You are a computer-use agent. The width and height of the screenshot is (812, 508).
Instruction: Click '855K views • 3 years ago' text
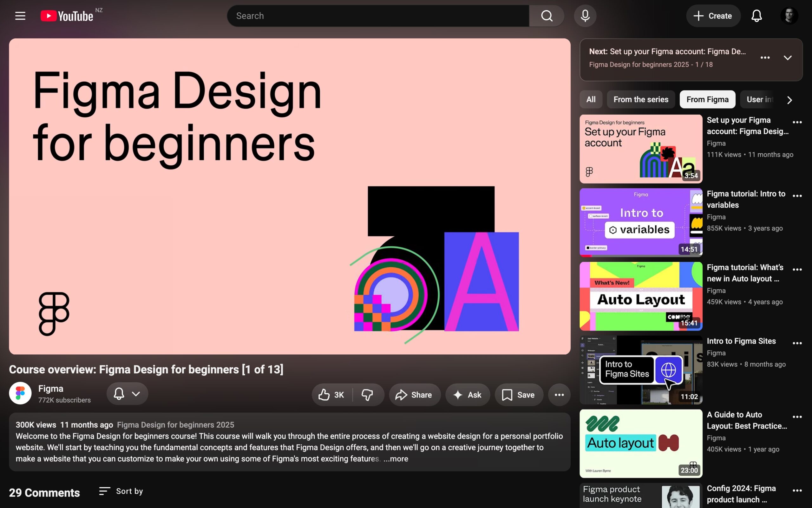pyautogui.click(x=744, y=229)
